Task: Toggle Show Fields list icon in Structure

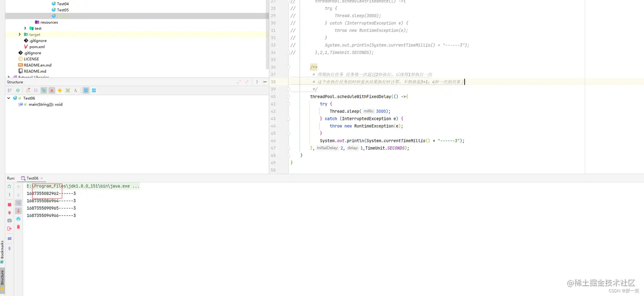Action: [36, 91]
